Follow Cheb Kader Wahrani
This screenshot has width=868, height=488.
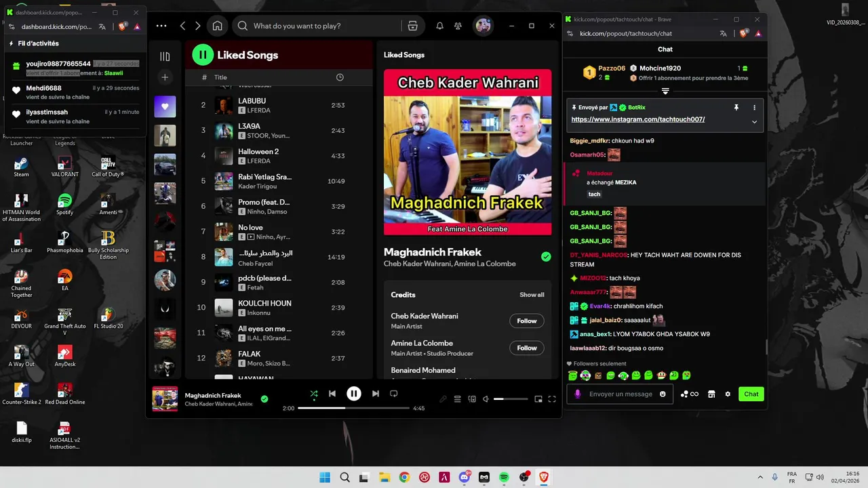coord(527,321)
